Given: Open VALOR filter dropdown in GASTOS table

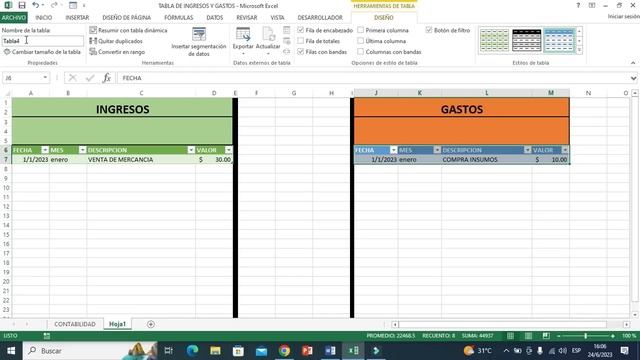Looking at the screenshot, I should click(x=565, y=150).
